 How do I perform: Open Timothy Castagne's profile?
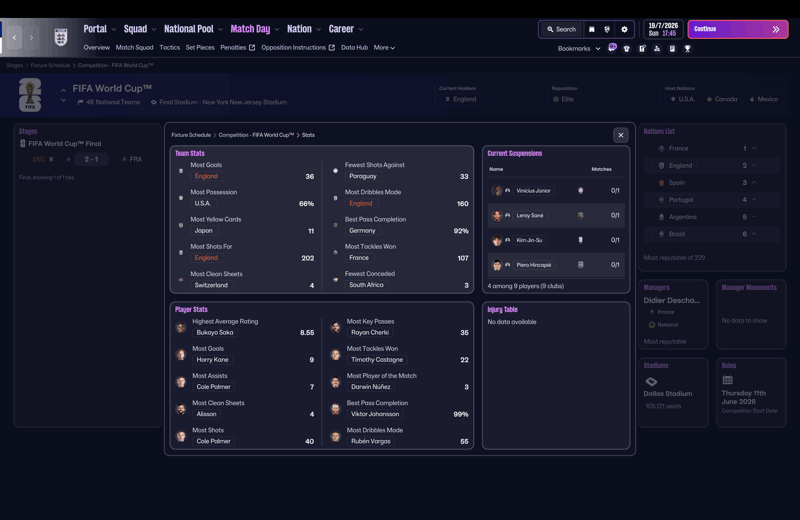[x=377, y=360]
